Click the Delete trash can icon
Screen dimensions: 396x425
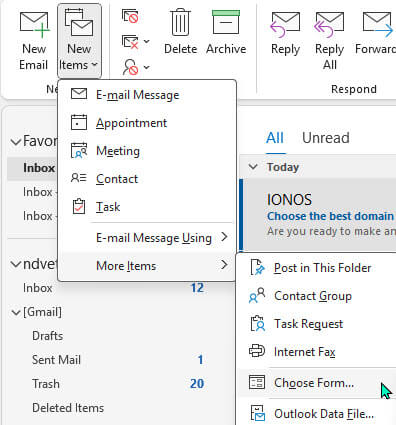181,22
